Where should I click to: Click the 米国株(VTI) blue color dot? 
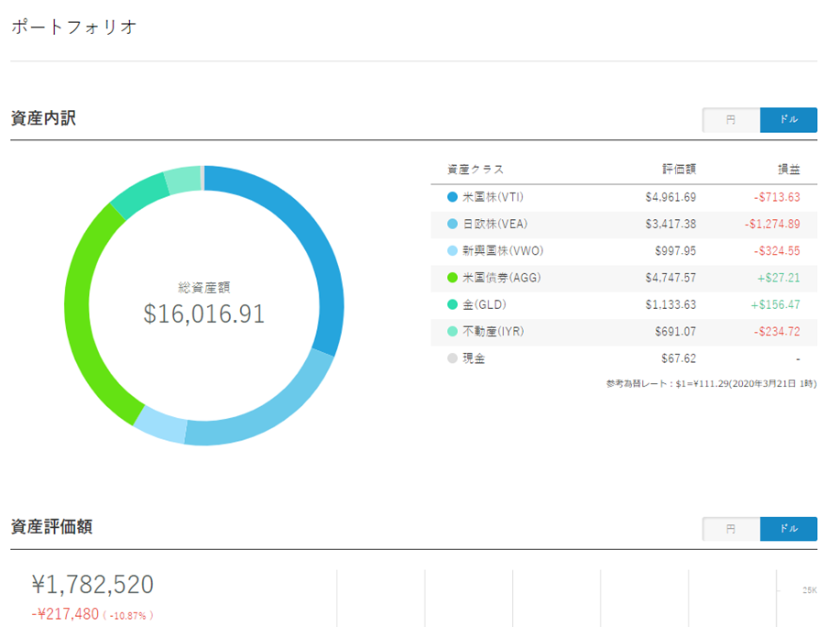(453, 197)
